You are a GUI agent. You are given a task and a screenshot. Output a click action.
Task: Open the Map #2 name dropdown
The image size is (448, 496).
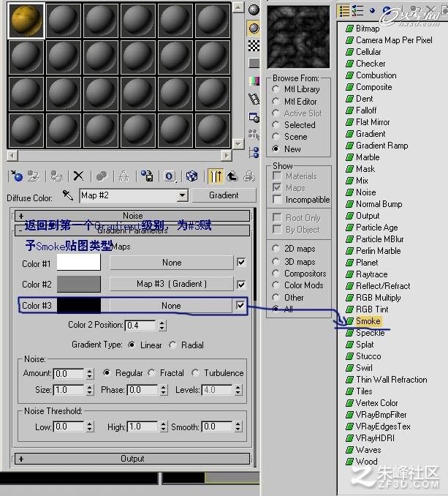click(182, 195)
